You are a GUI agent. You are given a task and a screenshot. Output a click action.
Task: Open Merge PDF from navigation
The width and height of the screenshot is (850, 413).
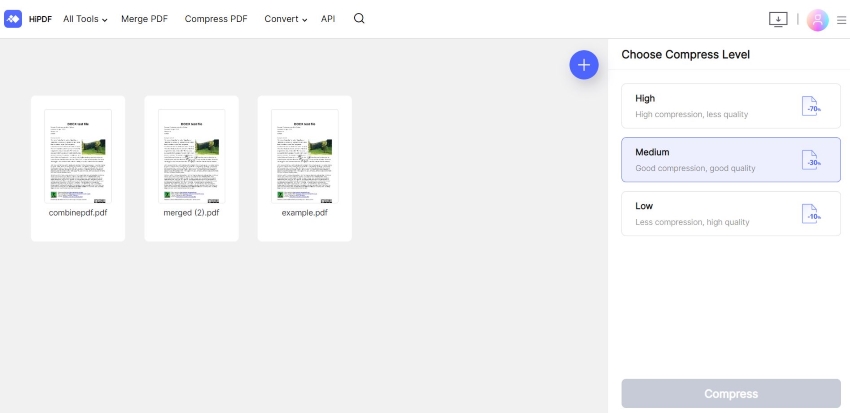point(144,19)
